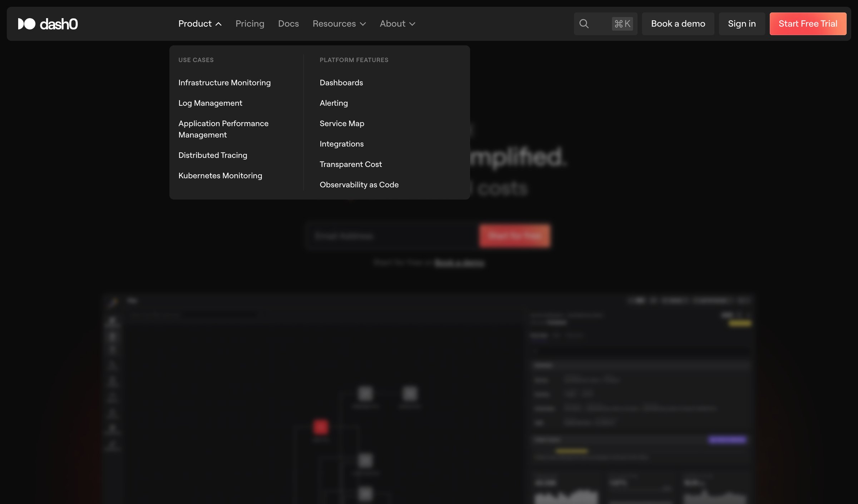858x504 pixels.
Task: Open Application Performance Management page
Action: tap(223, 129)
